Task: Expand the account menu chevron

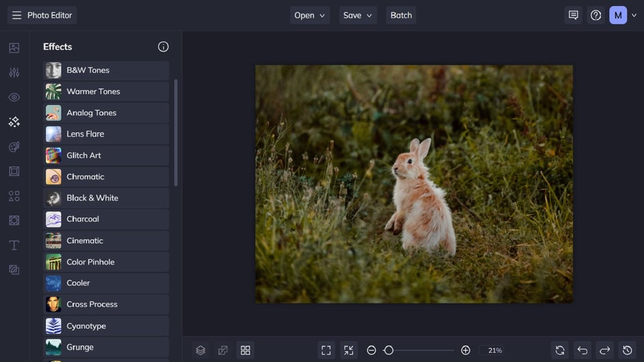Action: [x=634, y=15]
